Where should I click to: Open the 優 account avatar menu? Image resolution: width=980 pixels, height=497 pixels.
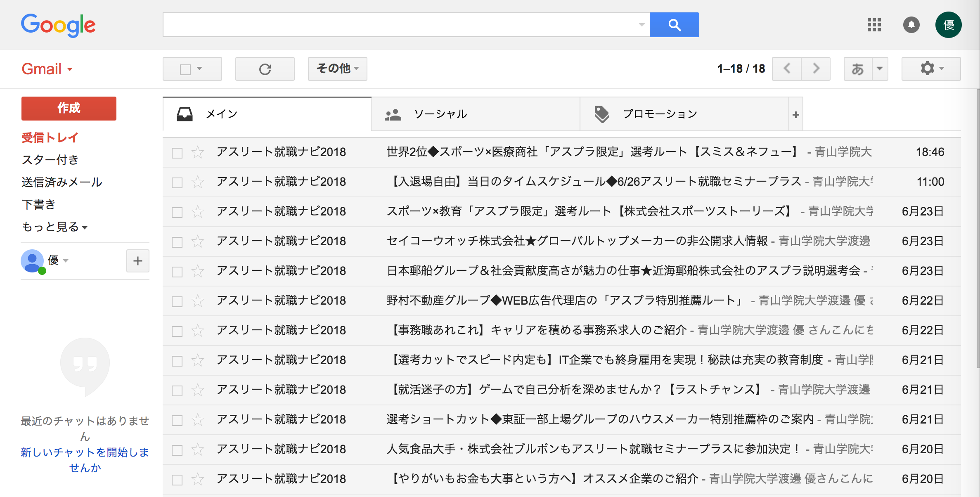948,25
